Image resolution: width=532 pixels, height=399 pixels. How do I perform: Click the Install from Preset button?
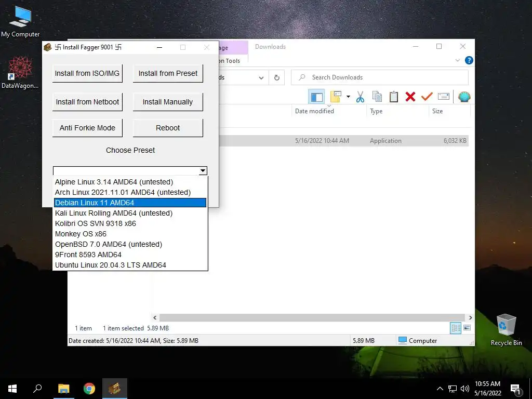click(168, 73)
